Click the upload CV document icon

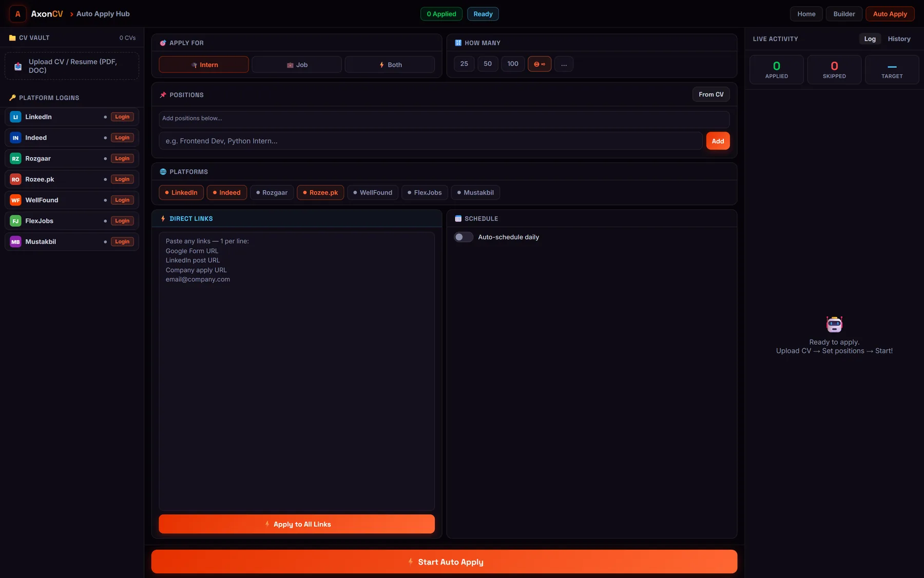[18, 66]
